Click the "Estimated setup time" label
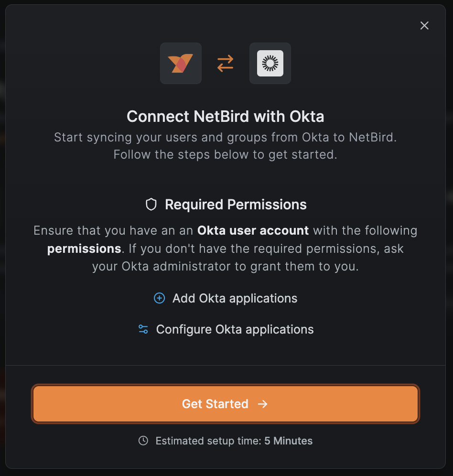453x476 pixels. (x=208, y=441)
